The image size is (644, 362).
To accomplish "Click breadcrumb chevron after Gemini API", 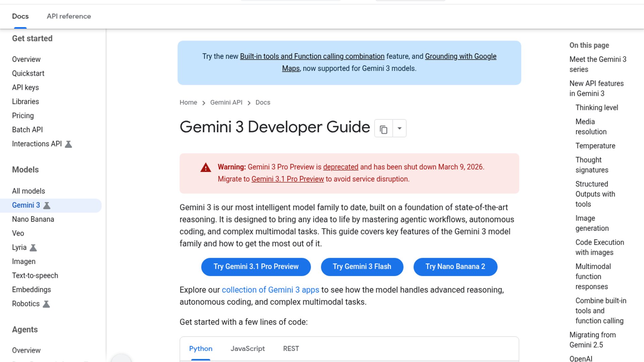I will [x=249, y=103].
